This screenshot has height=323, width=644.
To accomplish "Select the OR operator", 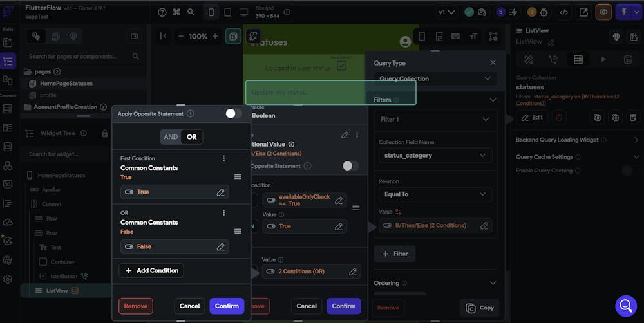I will [x=192, y=137].
